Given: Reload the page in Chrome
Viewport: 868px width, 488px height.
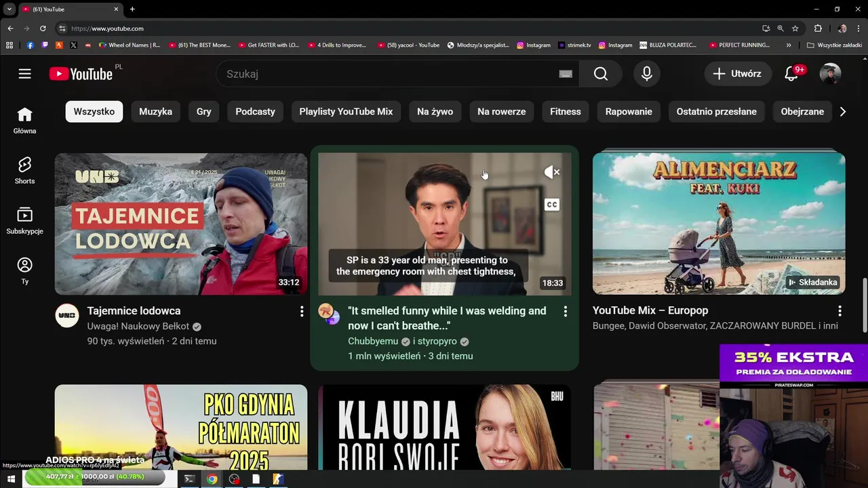Looking at the screenshot, I should coord(43,28).
